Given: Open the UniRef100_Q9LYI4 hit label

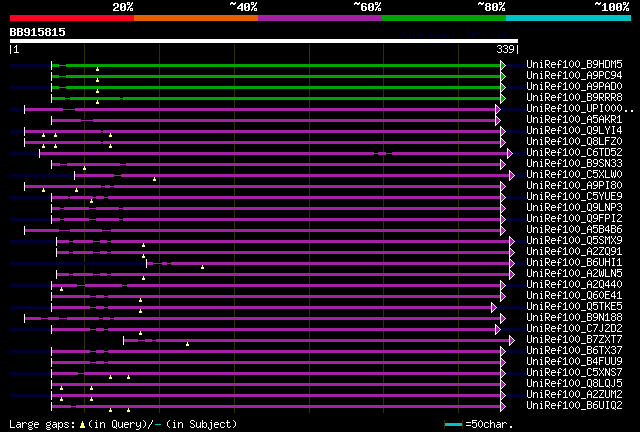Looking at the screenshot, I should pos(574,131).
